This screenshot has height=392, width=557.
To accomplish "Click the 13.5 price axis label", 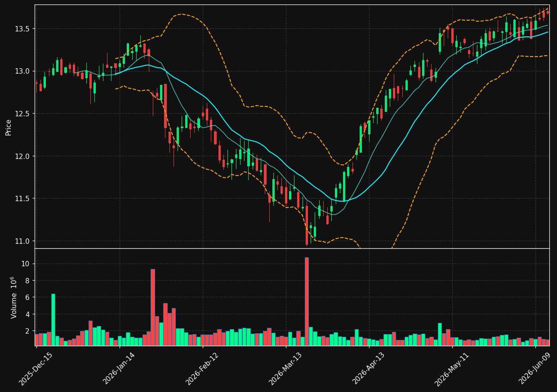I will [x=22, y=29].
